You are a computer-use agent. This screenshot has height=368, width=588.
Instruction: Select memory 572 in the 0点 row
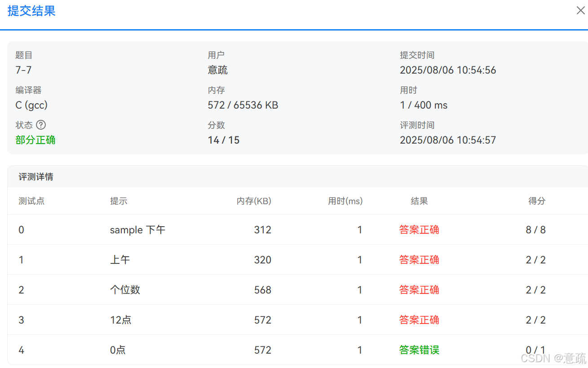click(263, 350)
